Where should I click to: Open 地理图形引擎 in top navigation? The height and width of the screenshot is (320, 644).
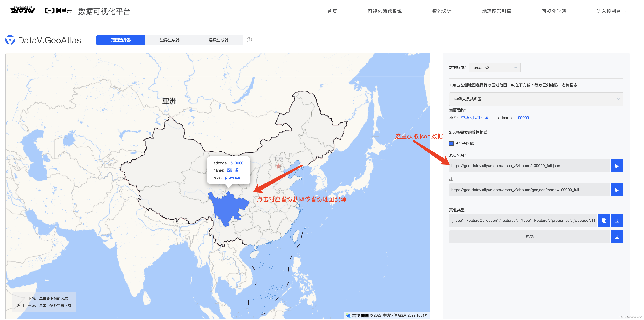click(497, 11)
